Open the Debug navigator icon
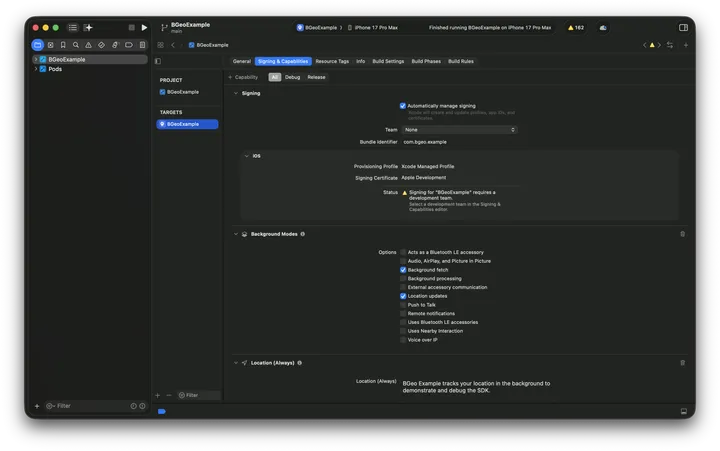This screenshot has width=720, height=451. [x=115, y=45]
